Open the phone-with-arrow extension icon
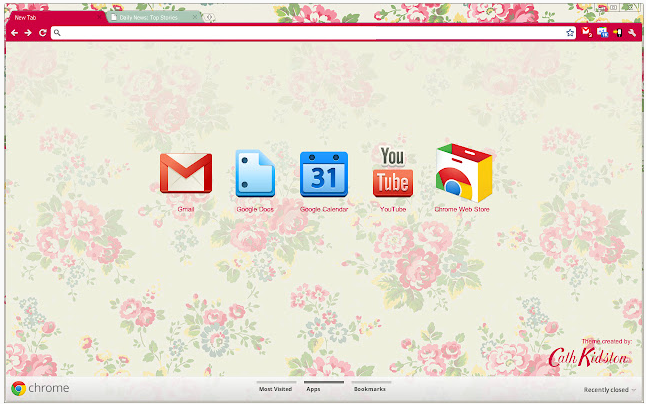 pyautogui.click(x=617, y=33)
